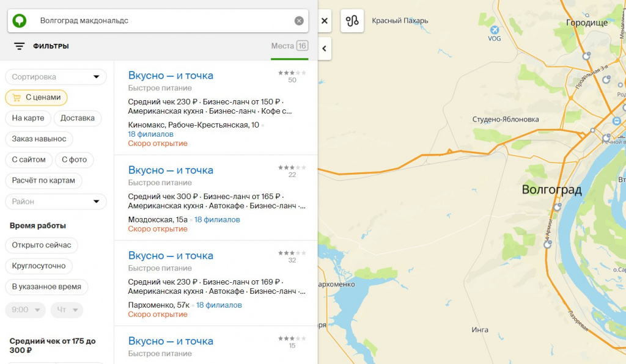626x364 pixels.
Task: Close the results panel with X button
Action: [x=325, y=21]
